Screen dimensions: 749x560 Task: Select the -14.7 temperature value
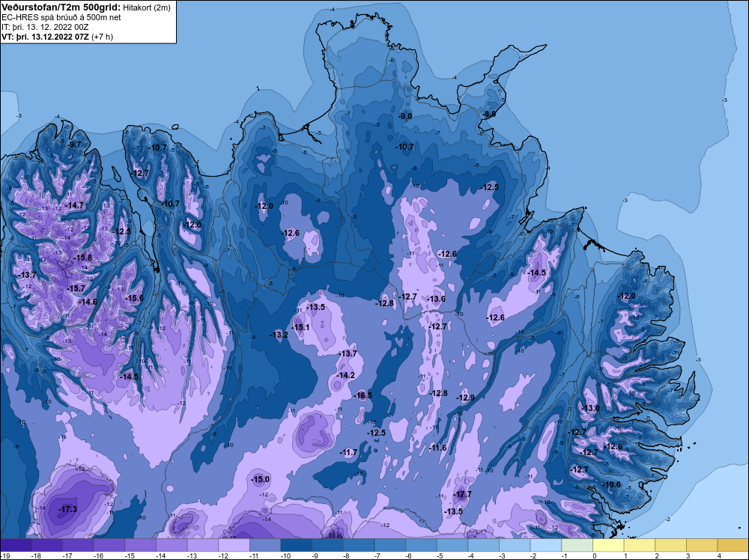[x=74, y=205]
